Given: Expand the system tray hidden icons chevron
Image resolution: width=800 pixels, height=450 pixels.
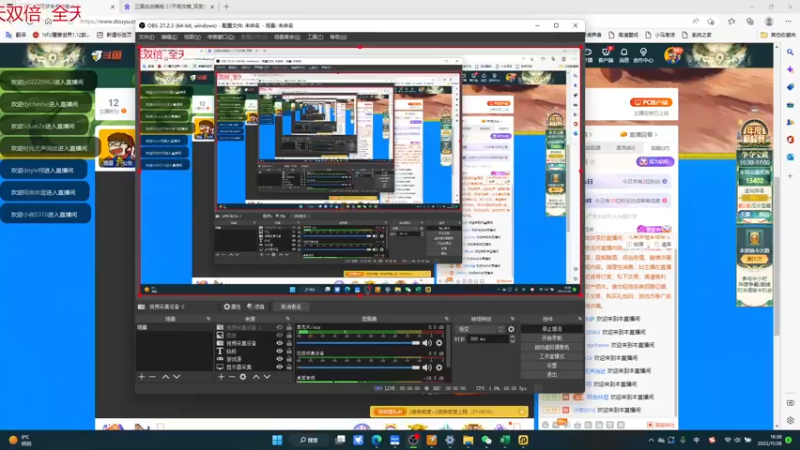Looking at the screenshot, I should tap(651, 440).
